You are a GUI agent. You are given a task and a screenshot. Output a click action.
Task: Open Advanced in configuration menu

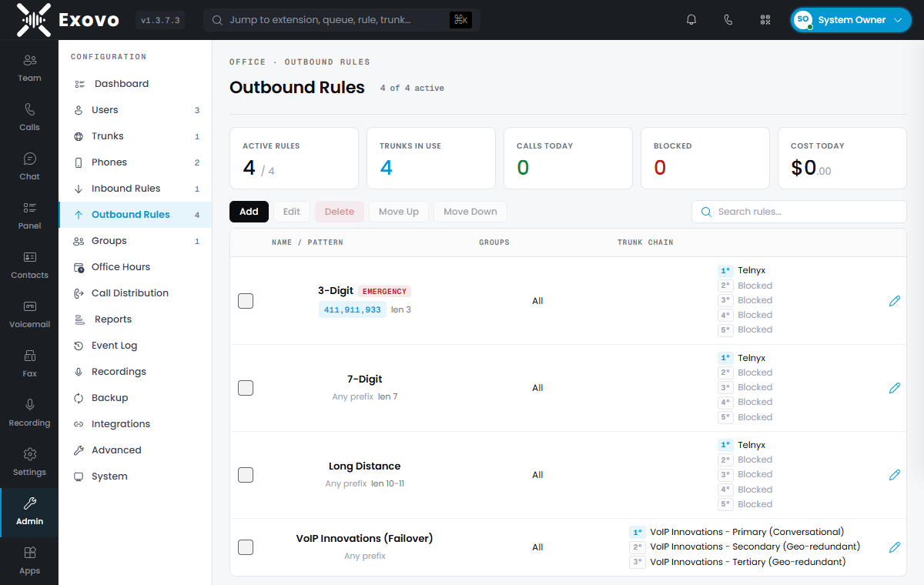tap(135, 450)
